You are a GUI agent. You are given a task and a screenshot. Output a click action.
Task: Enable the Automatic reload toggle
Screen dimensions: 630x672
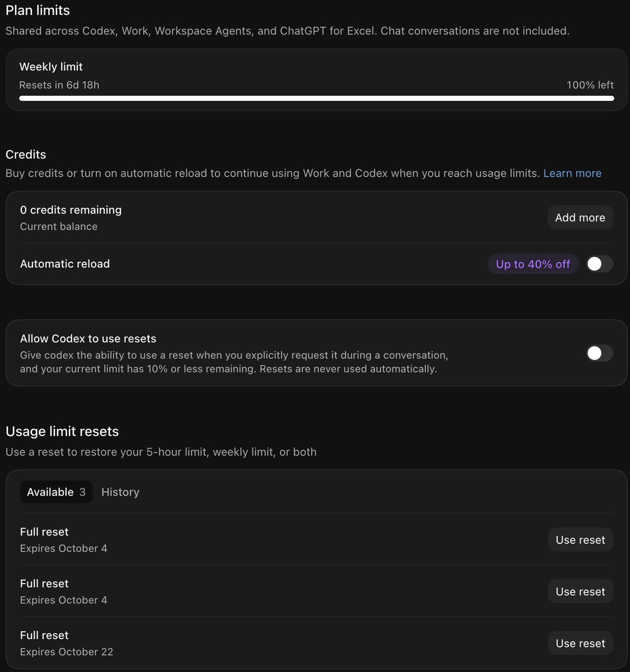point(599,264)
